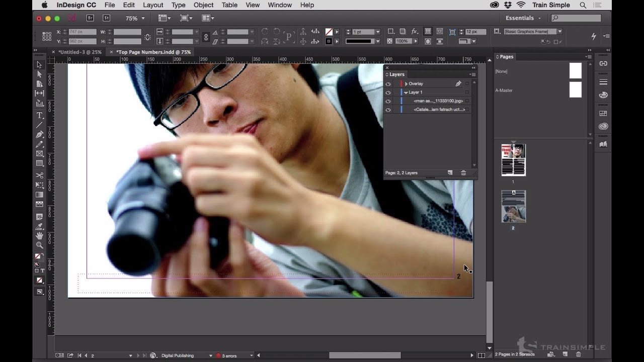Screen dimensions: 644x362
Task: Open the Layout menu
Action: click(153, 5)
